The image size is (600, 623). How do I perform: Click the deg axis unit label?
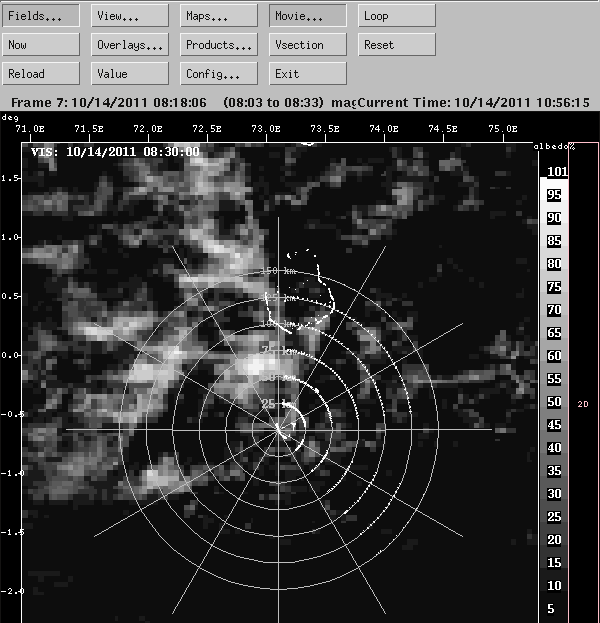10,118
